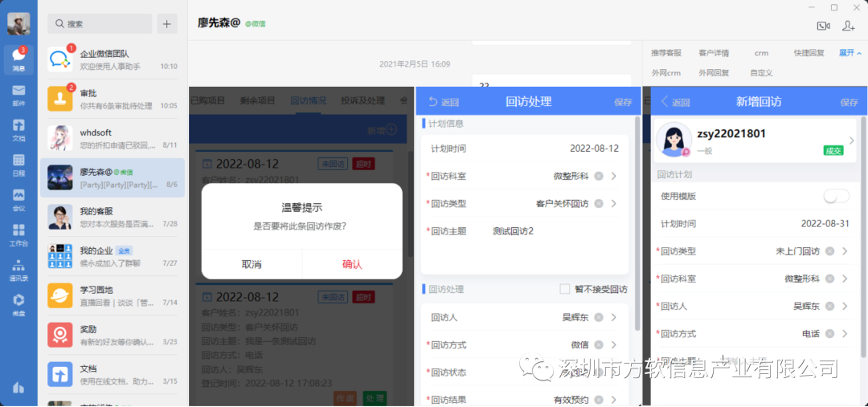The height and width of the screenshot is (407, 868).
Task: Collapse the toolbar using 展开 expander
Action: pyautogui.click(x=850, y=53)
